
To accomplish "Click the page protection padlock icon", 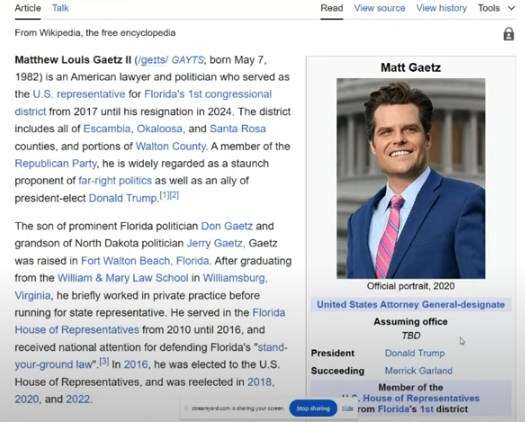I will coord(509,34).
